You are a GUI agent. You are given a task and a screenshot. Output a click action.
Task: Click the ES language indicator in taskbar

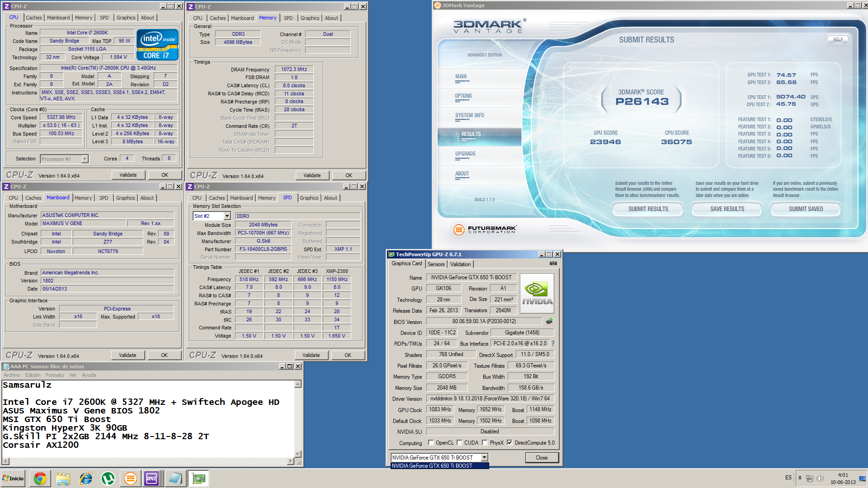(x=788, y=478)
